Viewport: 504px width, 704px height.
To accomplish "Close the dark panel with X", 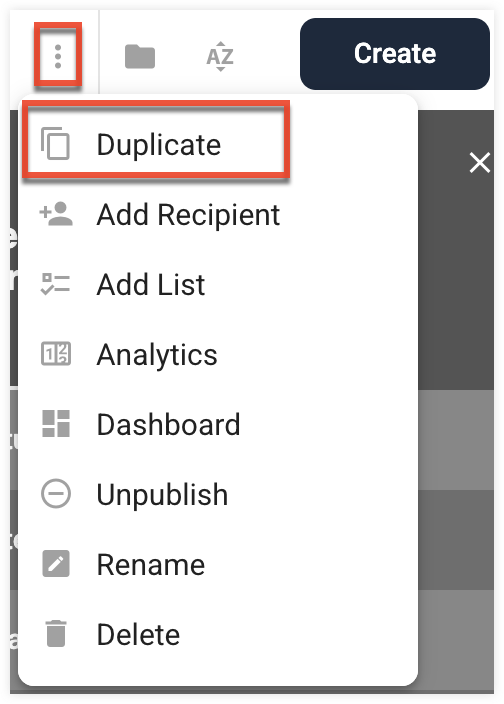I will coord(480,163).
